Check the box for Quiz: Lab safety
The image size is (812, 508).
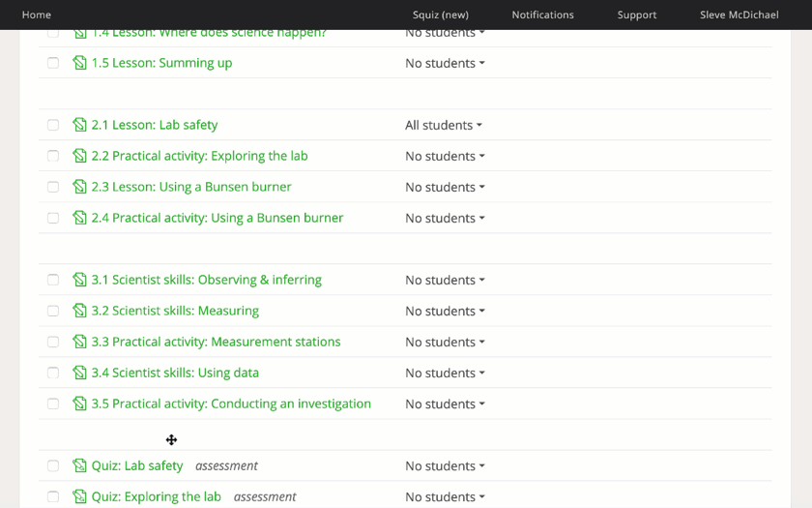53,465
